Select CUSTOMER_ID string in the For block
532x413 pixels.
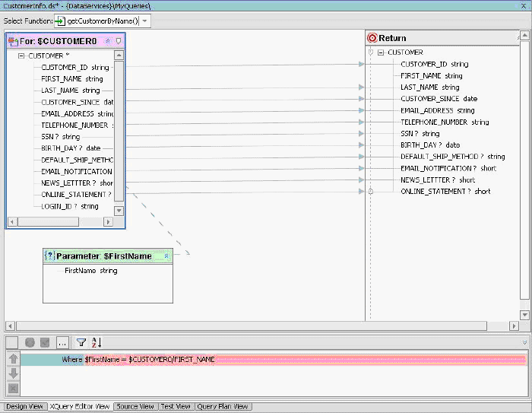click(x=75, y=67)
